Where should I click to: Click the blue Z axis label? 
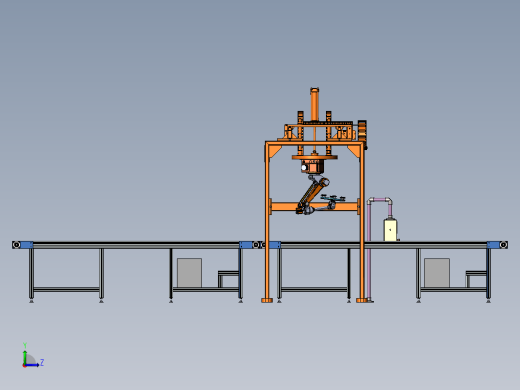coord(42,362)
